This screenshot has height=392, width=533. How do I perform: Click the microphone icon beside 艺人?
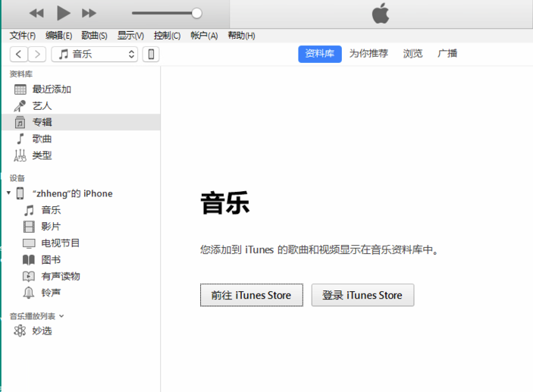(x=20, y=106)
